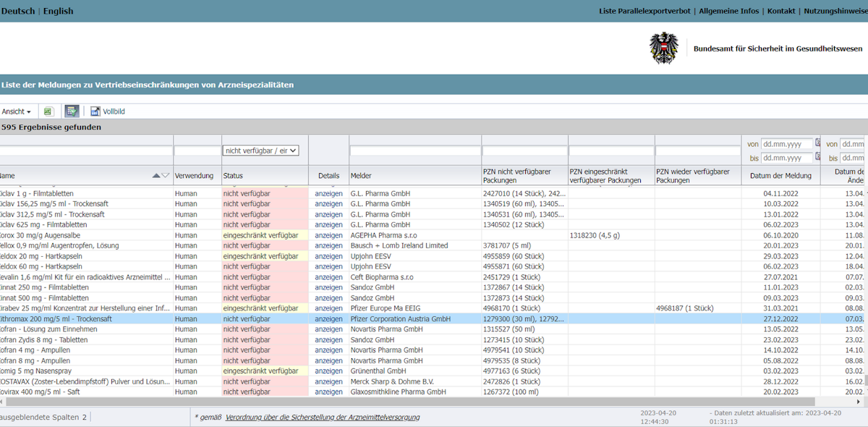Open calendar picker for 'von' Datum der Meldung
The width and height of the screenshot is (868, 427).
click(818, 143)
